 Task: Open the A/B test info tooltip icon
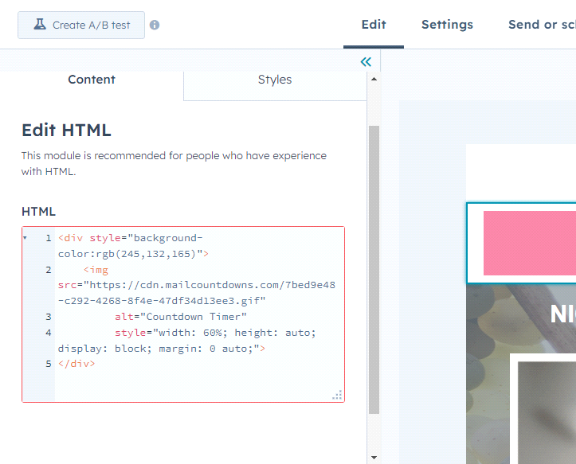(x=155, y=25)
